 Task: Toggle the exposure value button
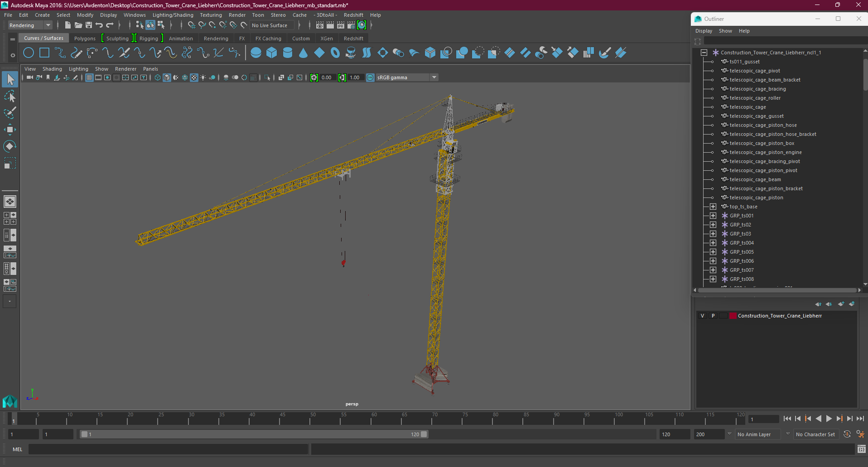(314, 77)
